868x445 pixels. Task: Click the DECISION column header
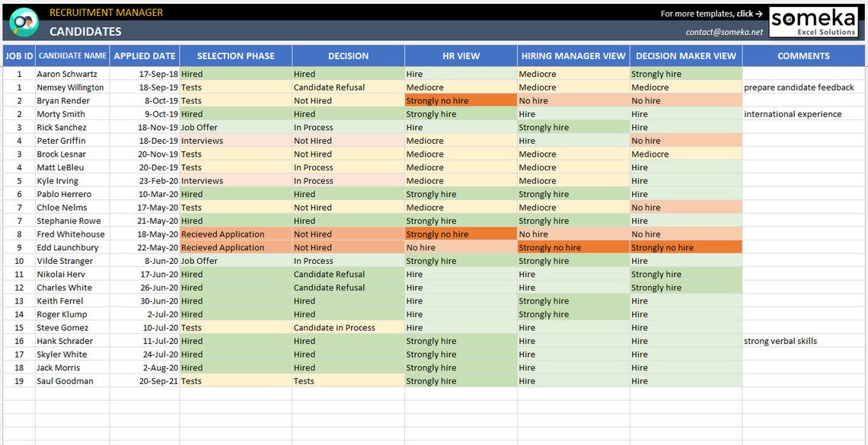point(348,56)
